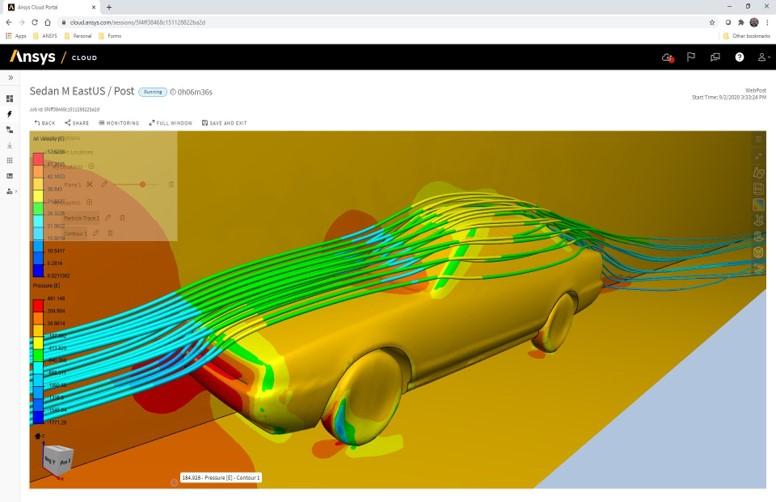The image size is (776, 502).
Task: Expand the left sidebar with chevrons
Action: (10, 77)
